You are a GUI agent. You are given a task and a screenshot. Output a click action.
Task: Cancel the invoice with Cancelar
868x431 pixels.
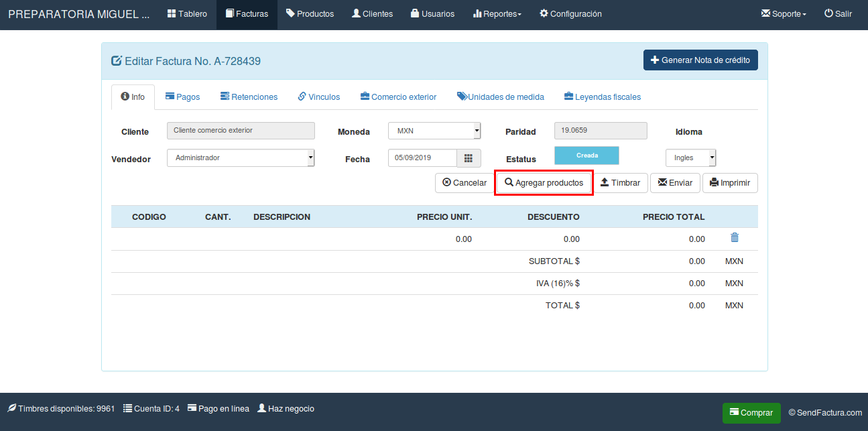tap(464, 182)
